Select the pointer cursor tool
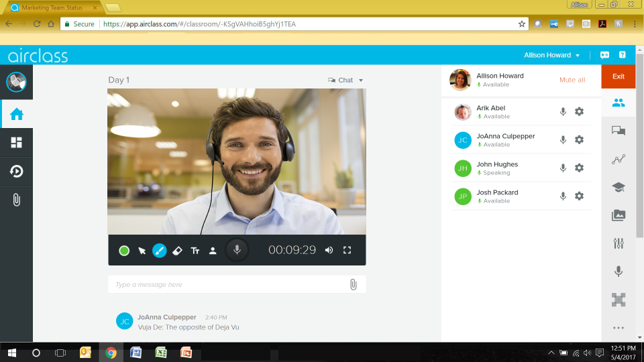This screenshot has height=362, width=644. click(x=142, y=250)
